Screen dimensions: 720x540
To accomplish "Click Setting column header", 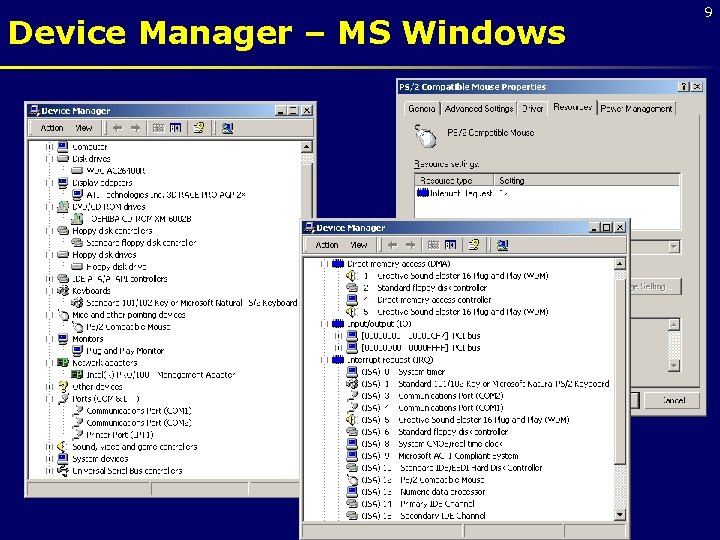I will (x=587, y=180).
